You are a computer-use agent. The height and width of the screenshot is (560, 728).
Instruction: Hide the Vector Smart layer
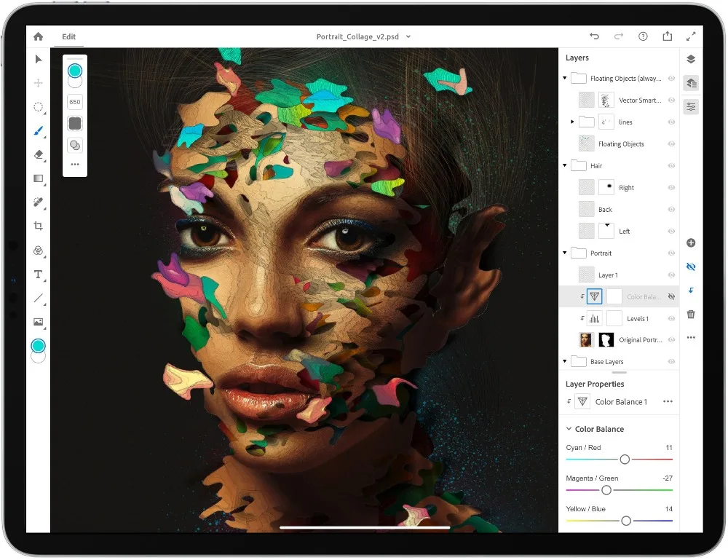[x=671, y=100]
